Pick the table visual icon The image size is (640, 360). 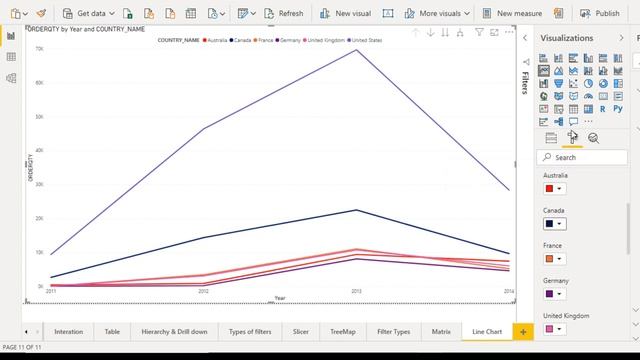pyautogui.click(x=573, y=109)
